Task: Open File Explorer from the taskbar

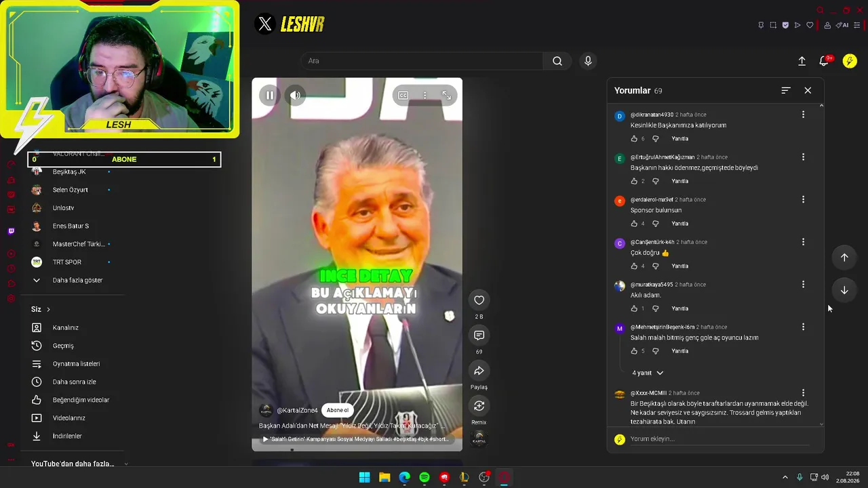Action: pos(384,477)
